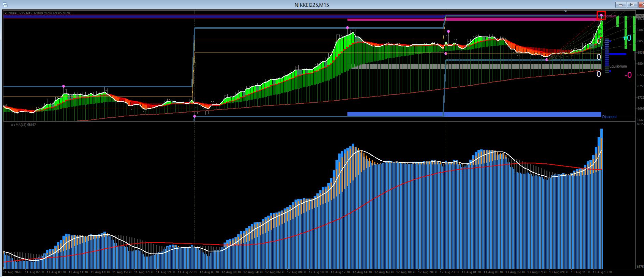
Task: Click the 13 Aug 13:30 time axis label
Action: click(x=602, y=273)
